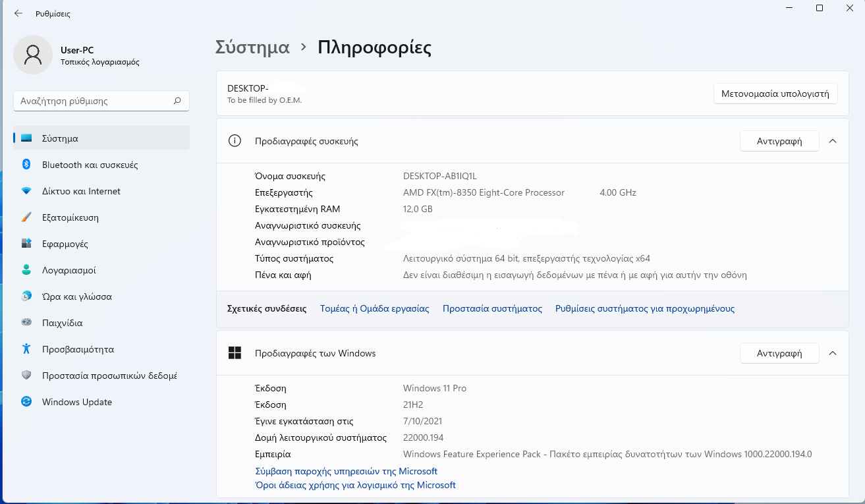Open Τομέας ή Ομάδα εργασίας link

click(374, 308)
